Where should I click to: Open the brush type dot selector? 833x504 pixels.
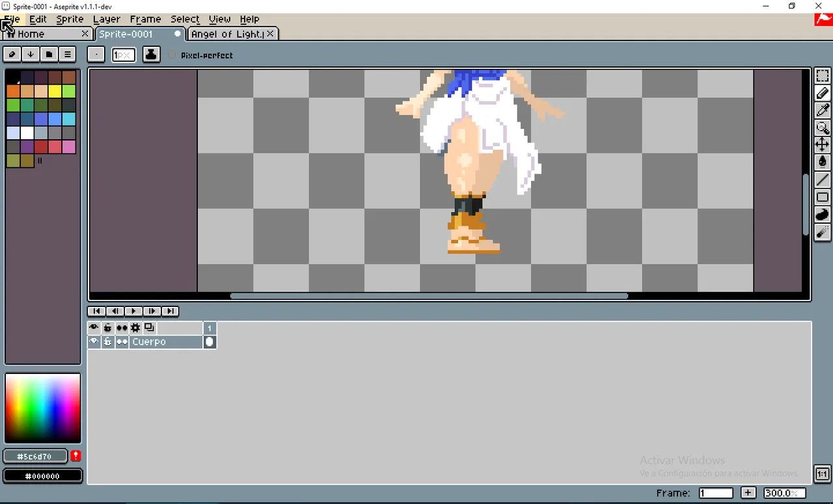pyautogui.click(x=96, y=55)
